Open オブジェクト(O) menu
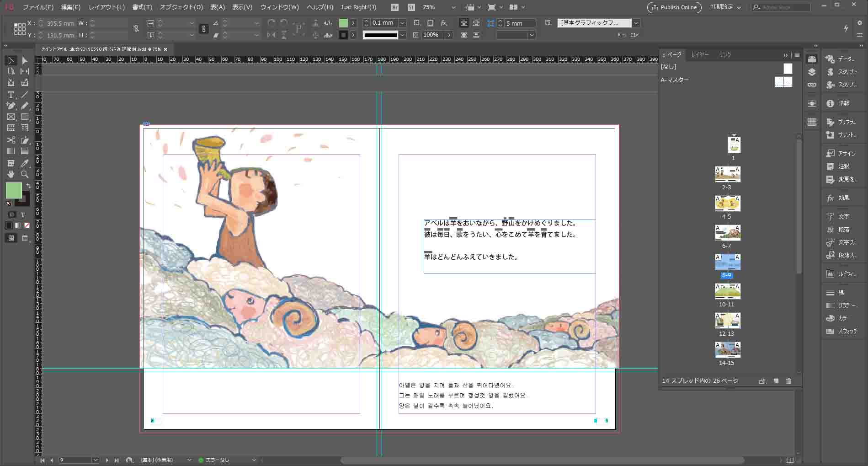The image size is (868, 466). tap(181, 7)
